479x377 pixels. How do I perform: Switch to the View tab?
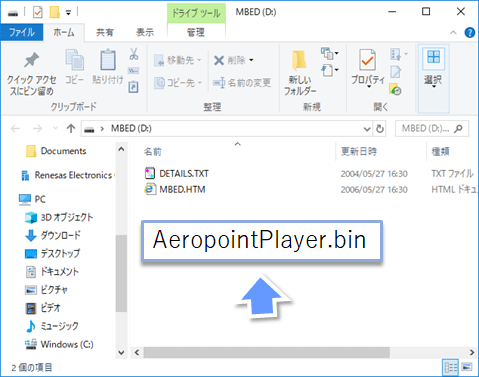(145, 33)
